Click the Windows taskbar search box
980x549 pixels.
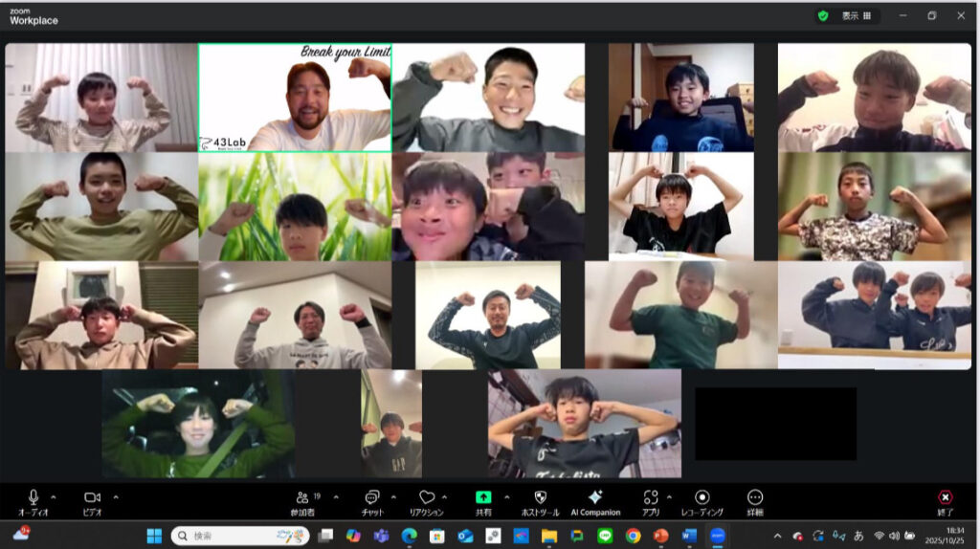pos(239,536)
